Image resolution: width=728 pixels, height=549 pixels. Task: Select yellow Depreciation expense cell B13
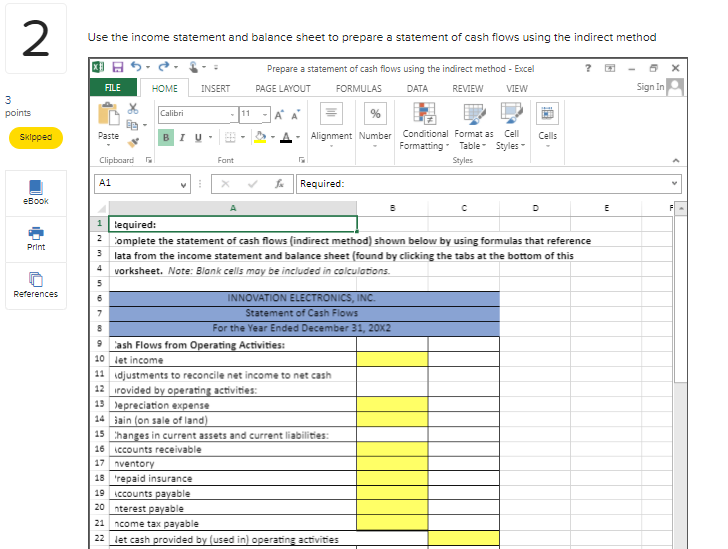click(392, 404)
